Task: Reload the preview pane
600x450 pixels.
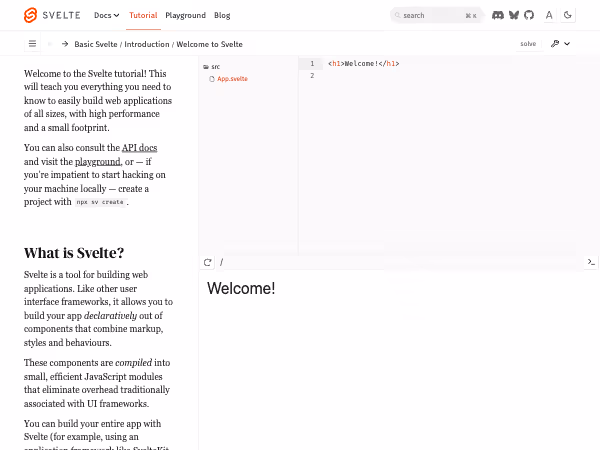Action: [x=207, y=262]
